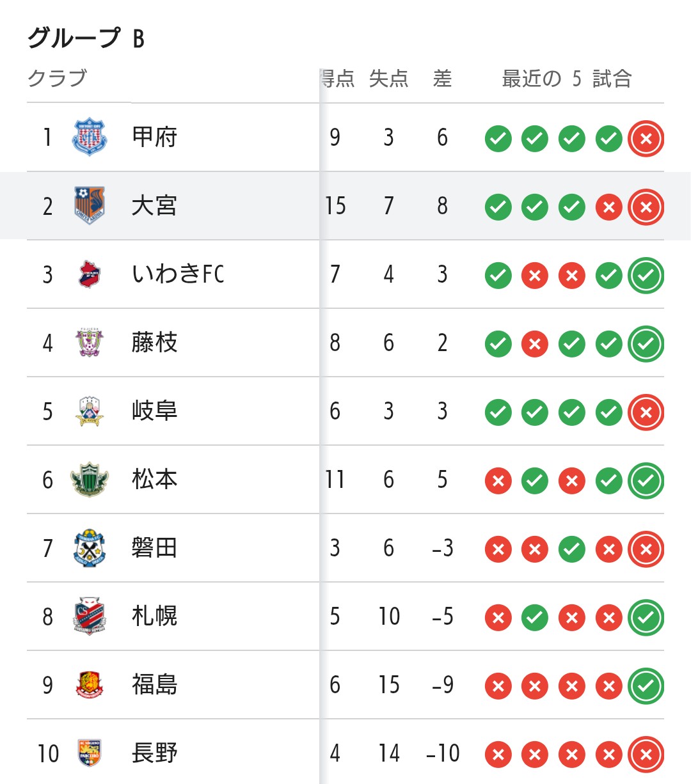Screen dimensions: 691x784
Task: Click the 福島 club crest icon
Action: point(89,685)
